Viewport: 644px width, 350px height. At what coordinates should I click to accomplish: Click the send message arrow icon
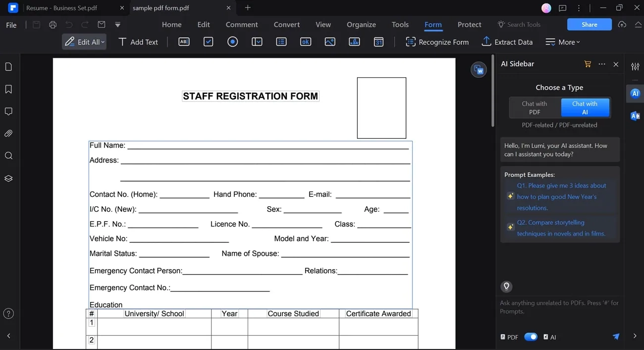point(616,337)
